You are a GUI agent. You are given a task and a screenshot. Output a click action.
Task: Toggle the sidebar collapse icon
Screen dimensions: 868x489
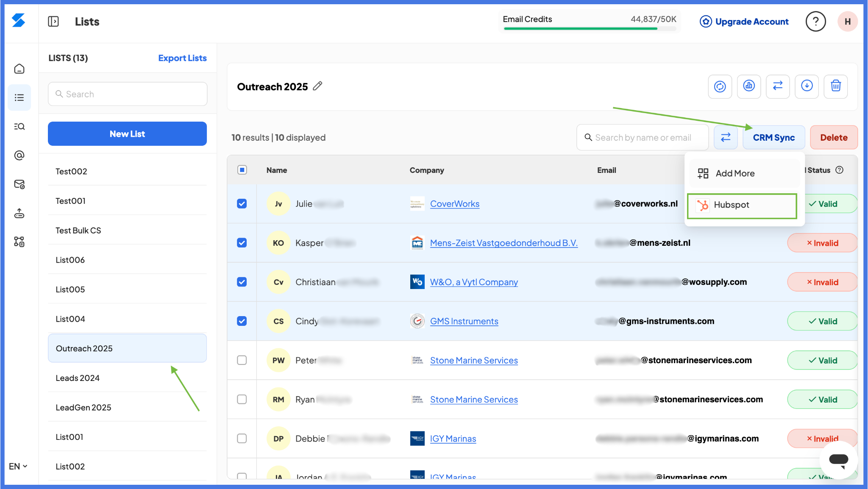pos(53,22)
